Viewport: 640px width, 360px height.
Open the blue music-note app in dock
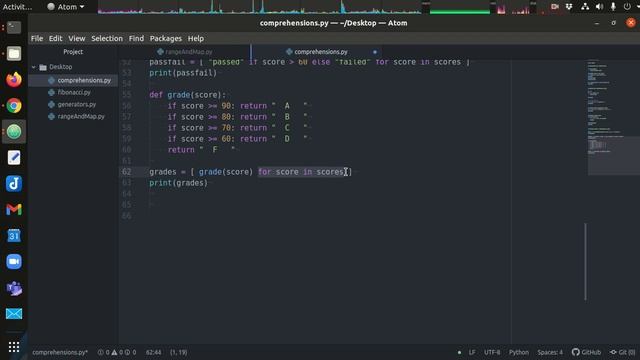coord(14,184)
